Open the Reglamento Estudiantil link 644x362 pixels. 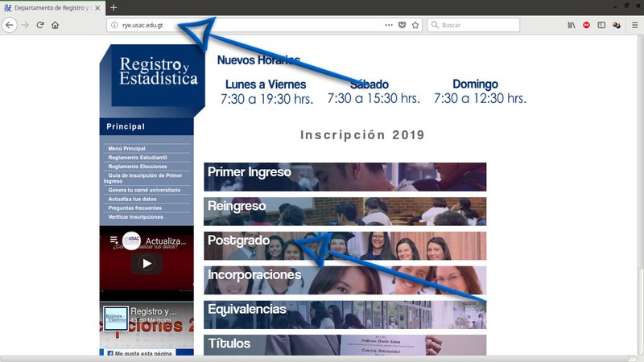point(138,158)
